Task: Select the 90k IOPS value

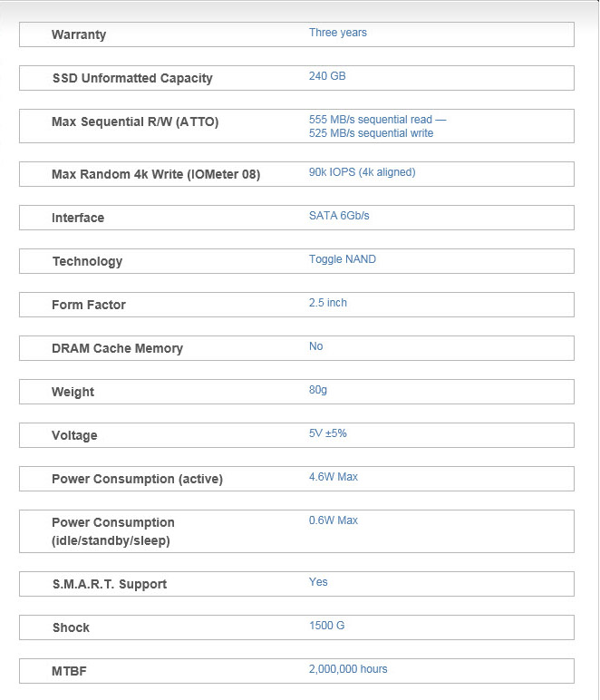Action: 362,172
